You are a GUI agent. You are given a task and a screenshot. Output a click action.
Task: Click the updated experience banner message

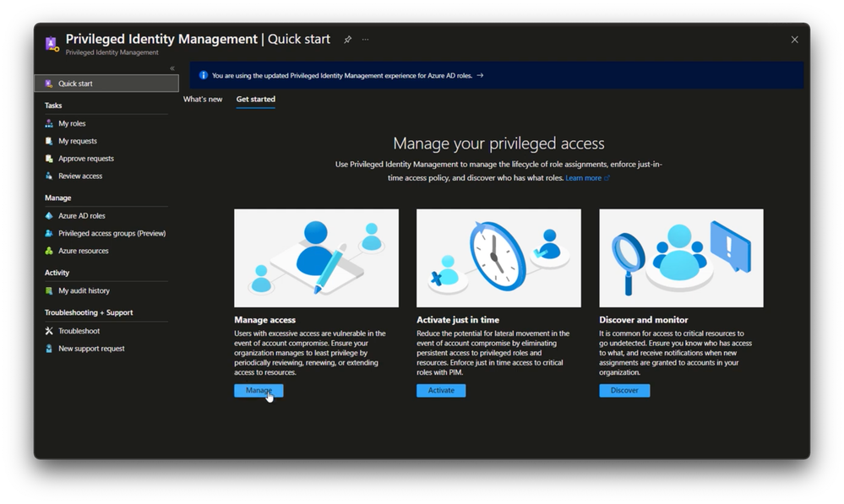pyautogui.click(x=342, y=75)
